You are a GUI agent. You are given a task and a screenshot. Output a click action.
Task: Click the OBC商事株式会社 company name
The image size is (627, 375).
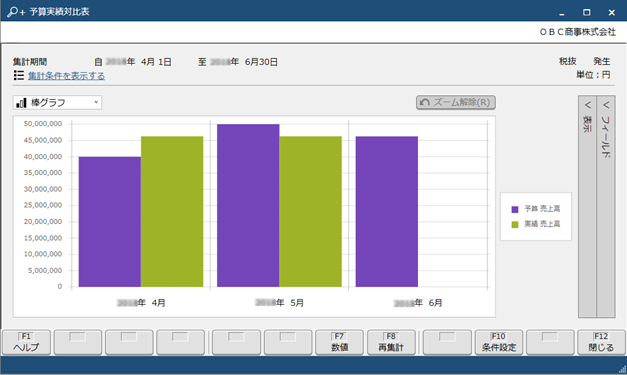tap(577, 32)
